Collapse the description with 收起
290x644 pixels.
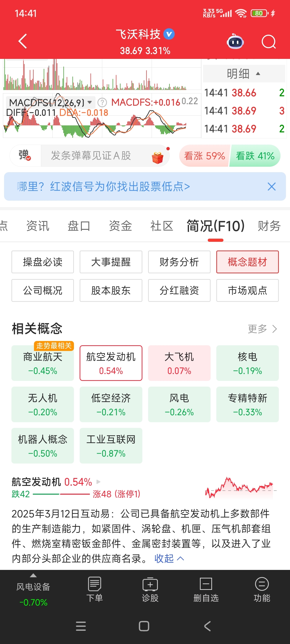pyautogui.click(x=169, y=558)
